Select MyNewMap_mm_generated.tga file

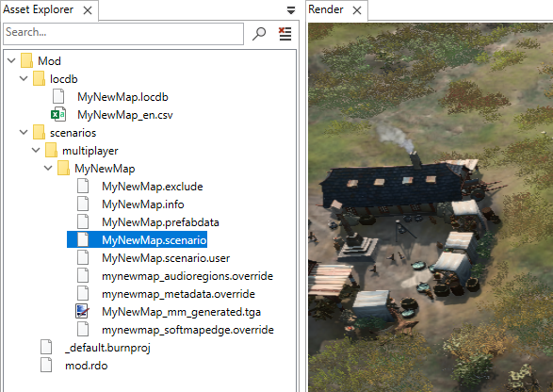click(x=181, y=312)
